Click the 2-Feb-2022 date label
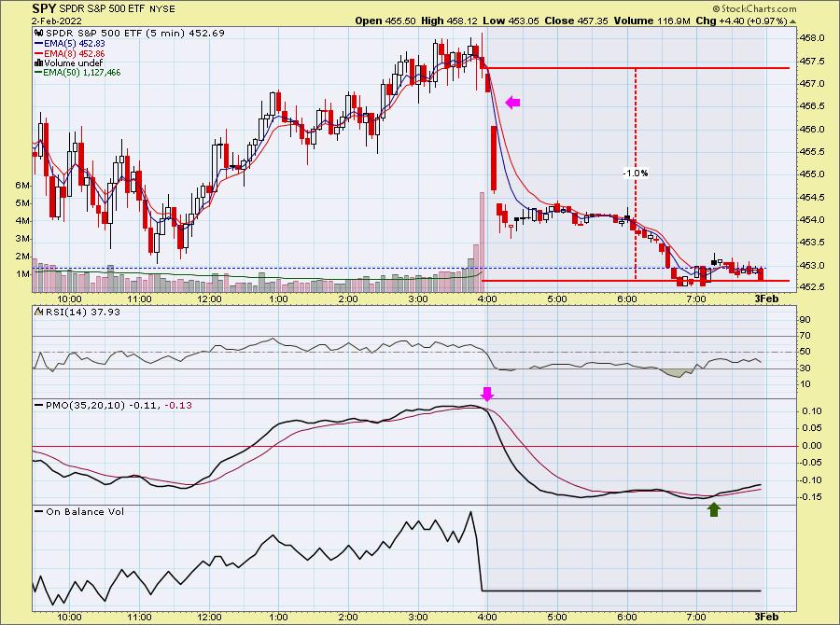 [57, 21]
